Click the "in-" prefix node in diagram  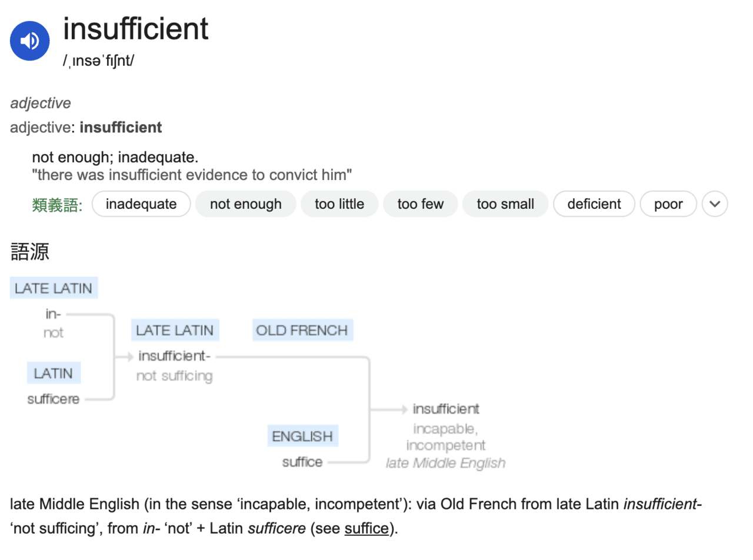(54, 315)
